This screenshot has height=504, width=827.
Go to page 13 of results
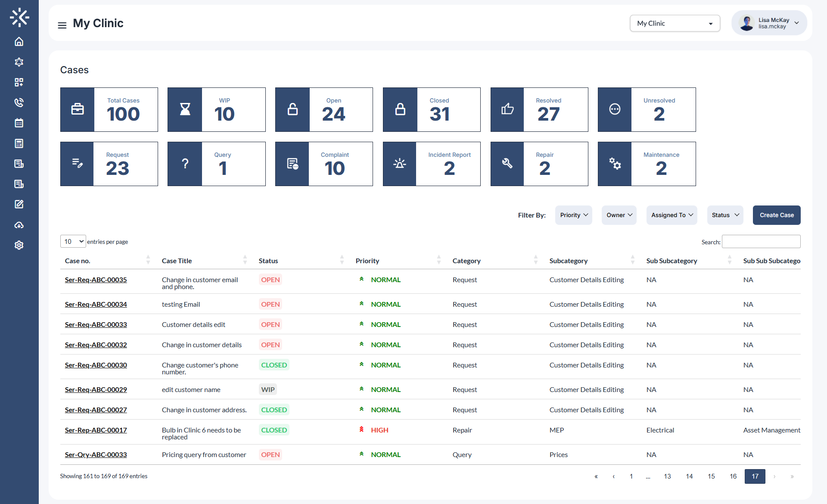click(667, 476)
